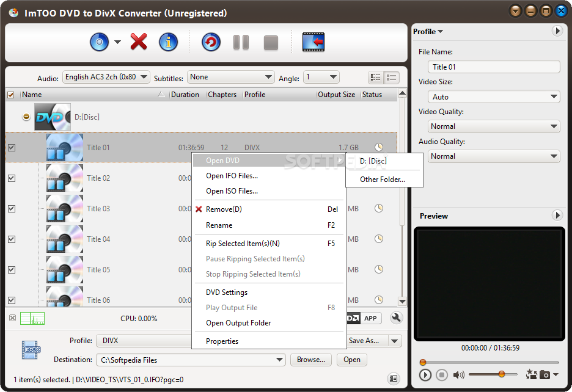The image size is (572, 392).
Task: Expand Preview panel with right arrow button
Action: pos(557,216)
